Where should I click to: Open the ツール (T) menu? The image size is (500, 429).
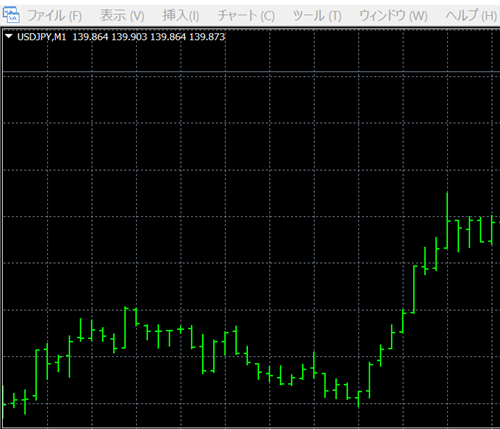click(x=317, y=16)
